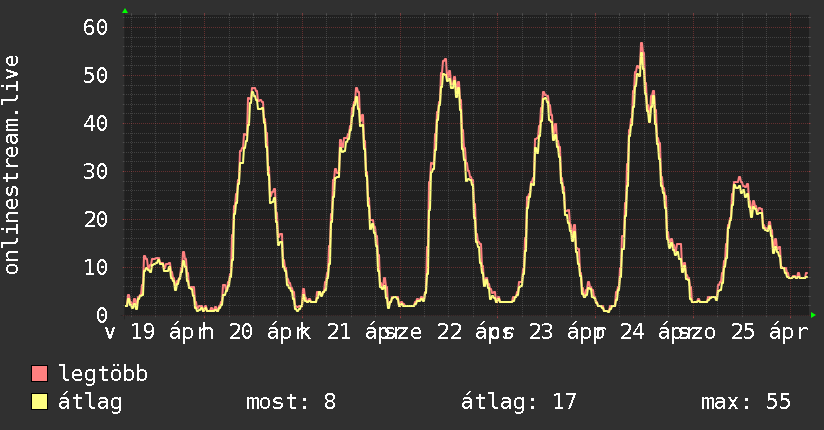Click the y-axis label 40

[x=96, y=124]
